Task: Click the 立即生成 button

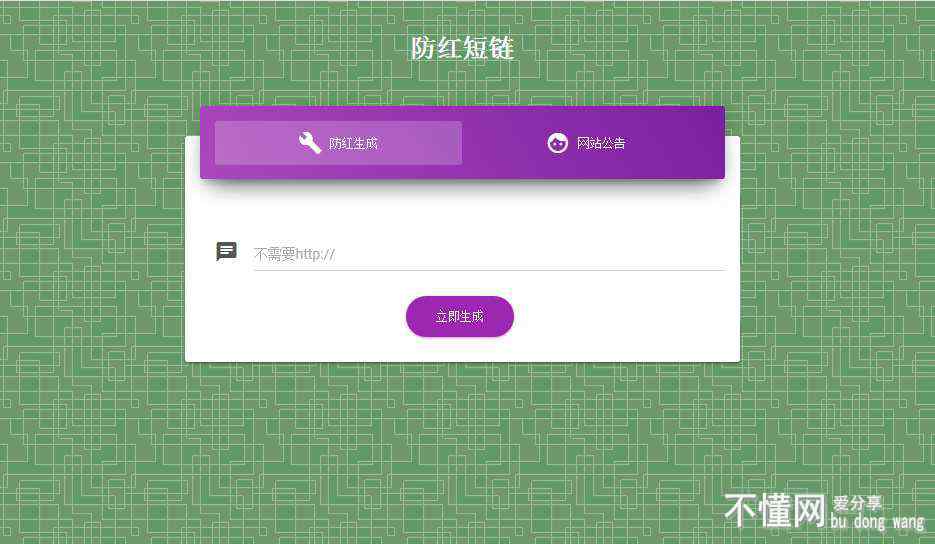Action: [460, 316]
